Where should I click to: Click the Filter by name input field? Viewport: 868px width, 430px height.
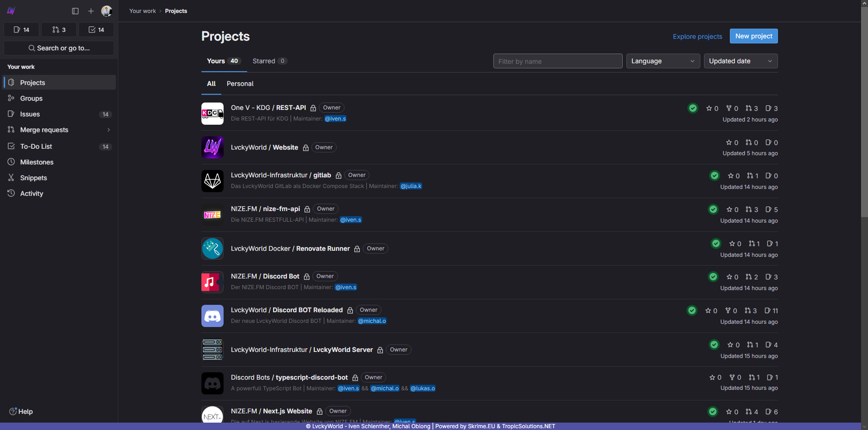coord(558,61)
